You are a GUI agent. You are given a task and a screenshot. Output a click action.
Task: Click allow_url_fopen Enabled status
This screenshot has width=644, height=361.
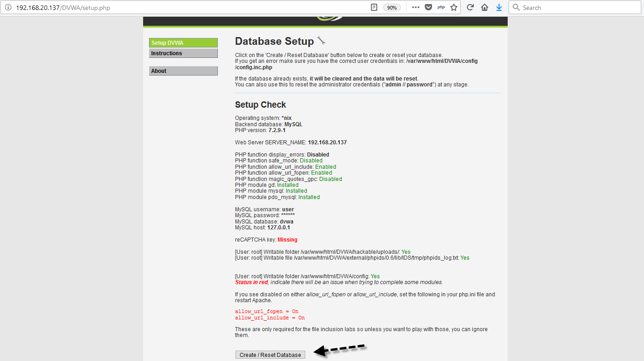[x=322, y=173]
